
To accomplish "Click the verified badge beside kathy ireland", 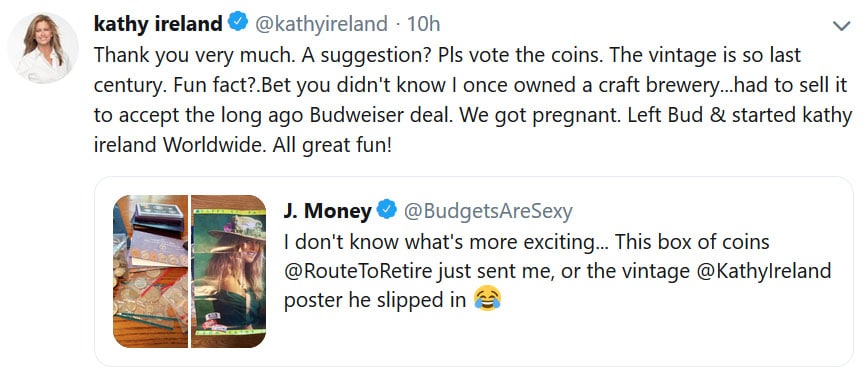I will click(239, 23).
